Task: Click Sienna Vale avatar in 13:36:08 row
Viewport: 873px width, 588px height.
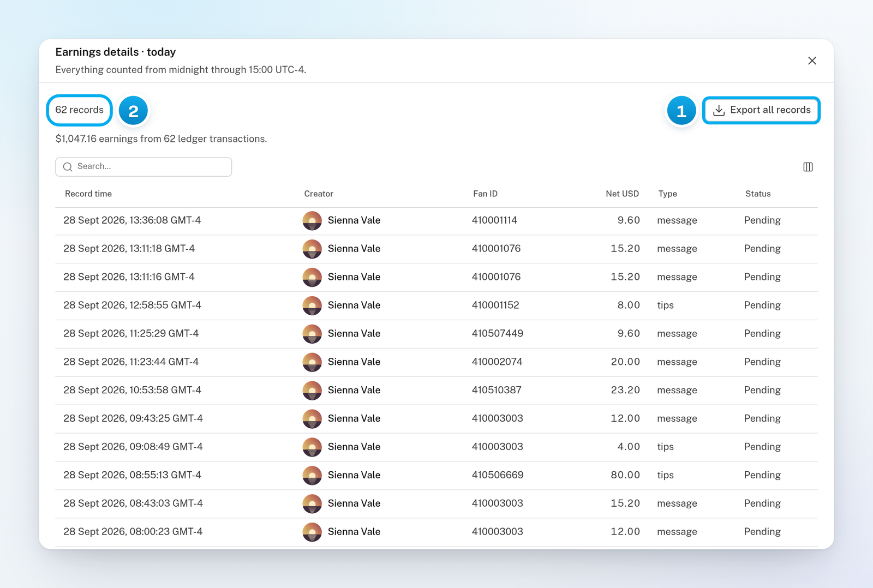Action: (312, 221)
